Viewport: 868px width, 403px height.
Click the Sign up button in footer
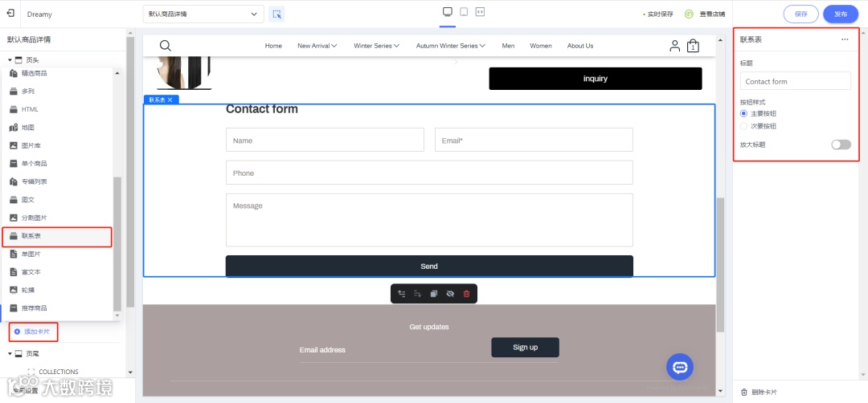[x=525, y=347]
